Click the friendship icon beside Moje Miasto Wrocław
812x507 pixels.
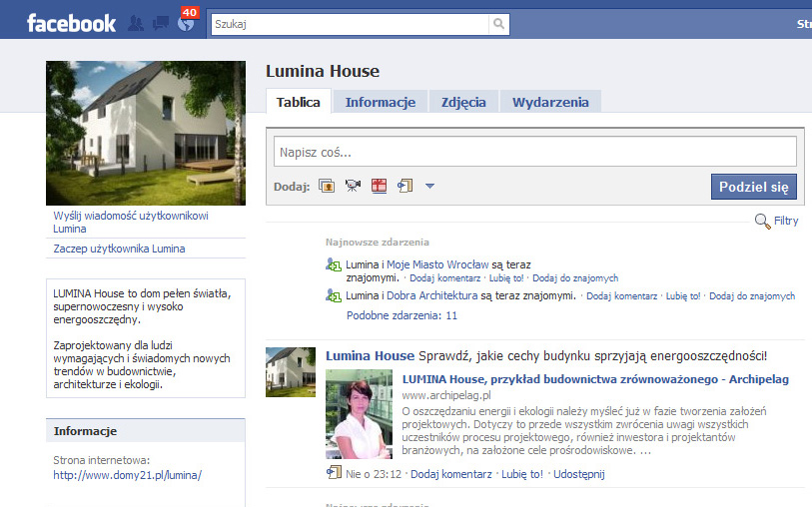(x=334, y=264)
